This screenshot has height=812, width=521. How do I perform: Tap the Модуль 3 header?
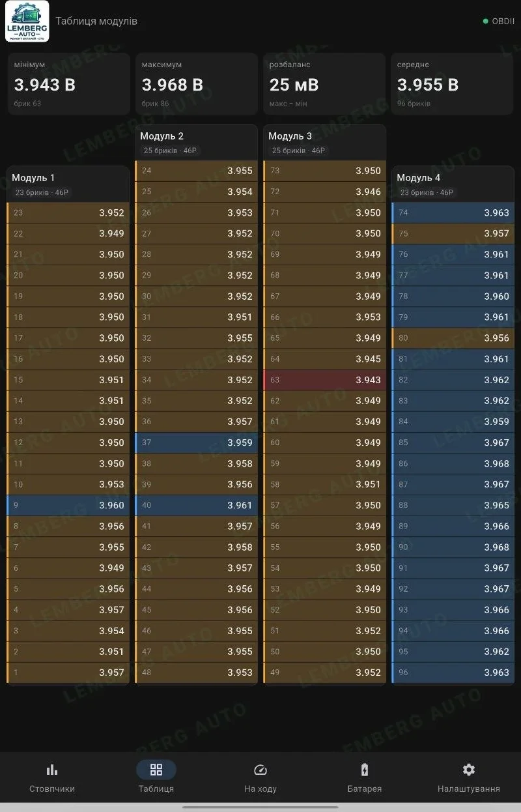pyautogui.click(x=324, y=143)
